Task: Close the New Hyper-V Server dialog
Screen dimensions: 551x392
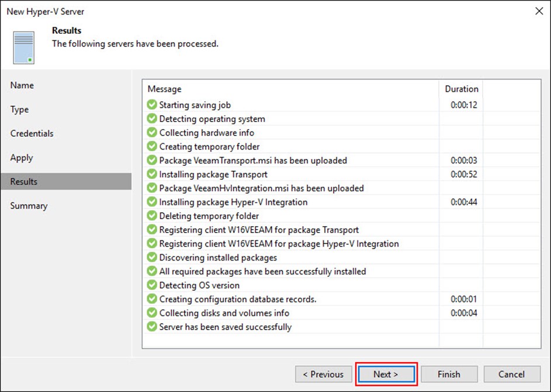Action: (x=539, y=11)
